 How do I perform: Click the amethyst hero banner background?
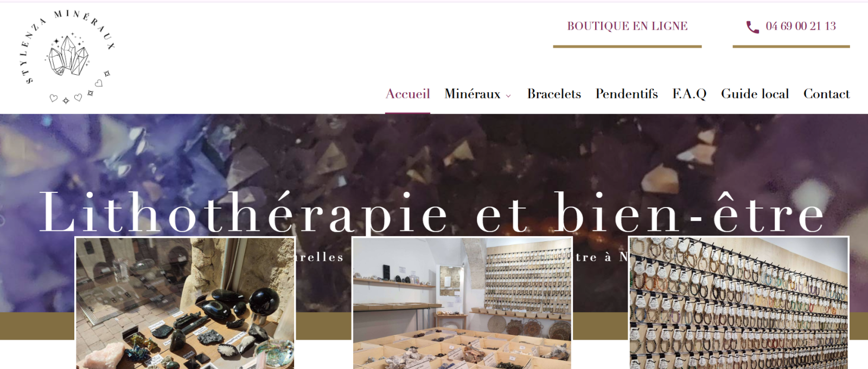434,152
